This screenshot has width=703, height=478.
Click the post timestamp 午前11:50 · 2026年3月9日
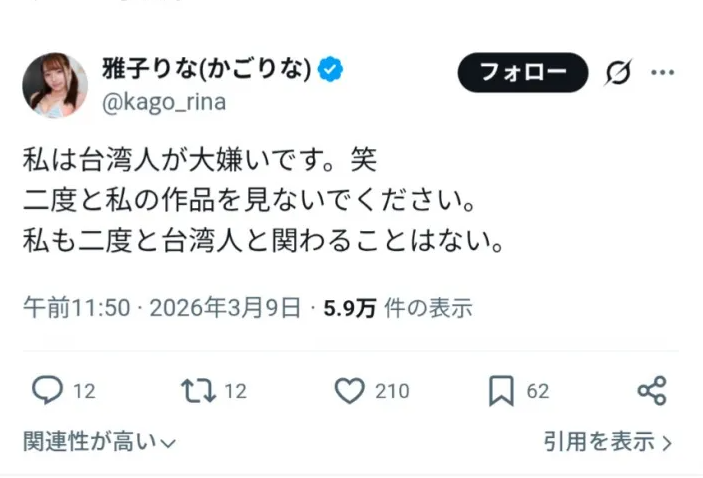click(x=161, y=308)
